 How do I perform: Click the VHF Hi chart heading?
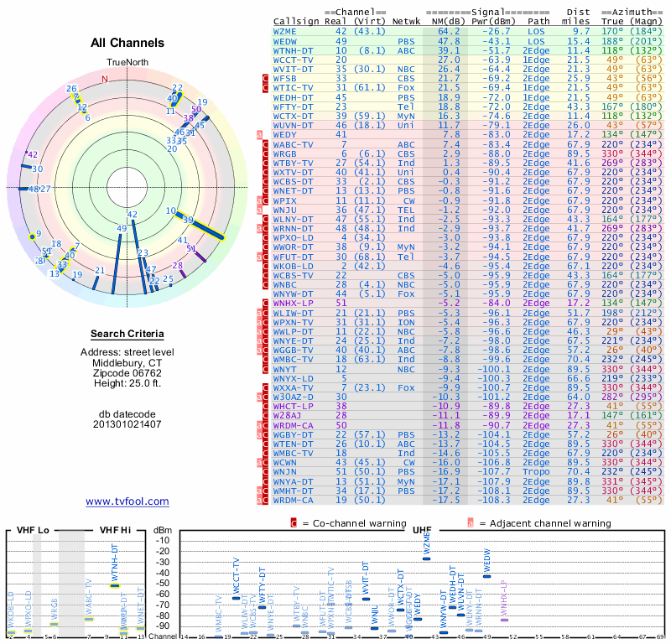pyautogui.click(x=115, y=530)
